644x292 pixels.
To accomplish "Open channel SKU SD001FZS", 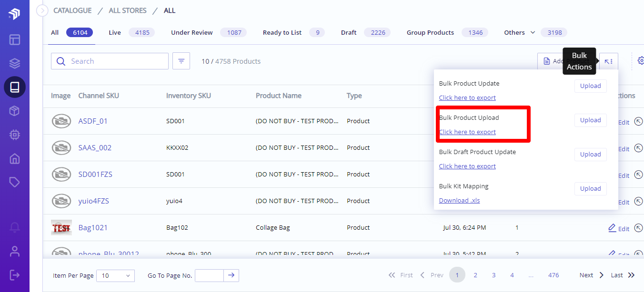I will tap(95, 175).
